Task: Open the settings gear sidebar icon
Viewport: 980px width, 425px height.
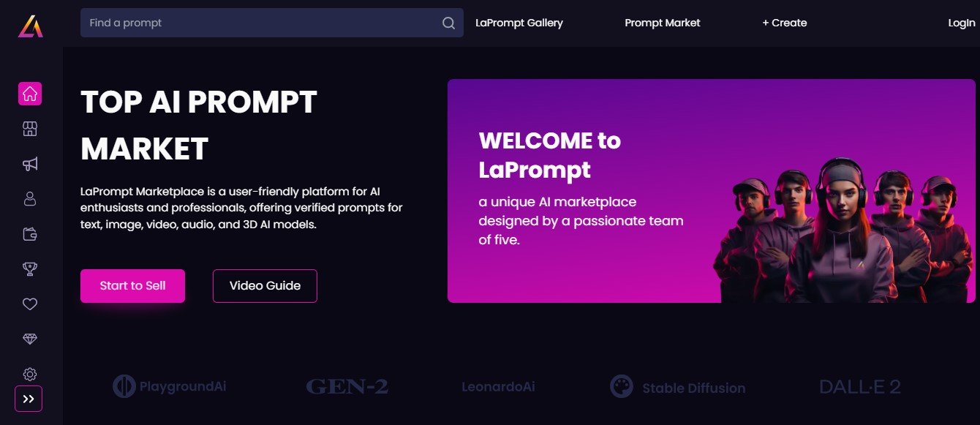Action: coord(30,374)
